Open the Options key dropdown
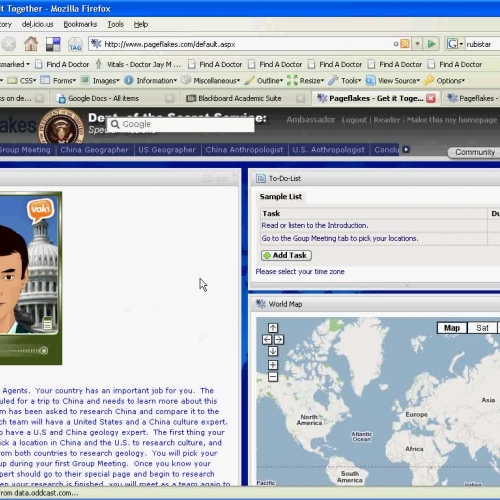The image size is (500, 500). tap(444, 81)
